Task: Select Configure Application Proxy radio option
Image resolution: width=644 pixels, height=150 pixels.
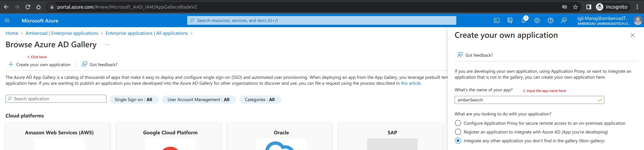Action: pyautogui.click(x=458, y=123)
